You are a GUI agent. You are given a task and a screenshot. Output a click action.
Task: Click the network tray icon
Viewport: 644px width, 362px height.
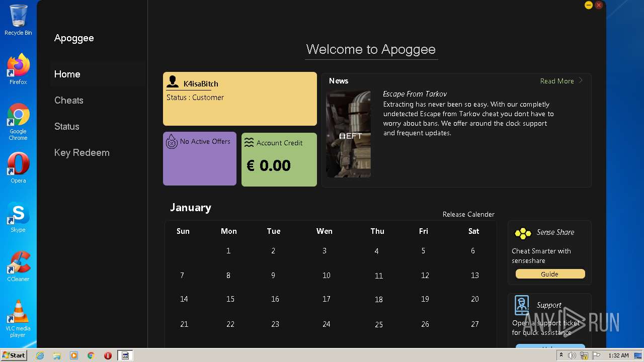click(x=584, y=355)
